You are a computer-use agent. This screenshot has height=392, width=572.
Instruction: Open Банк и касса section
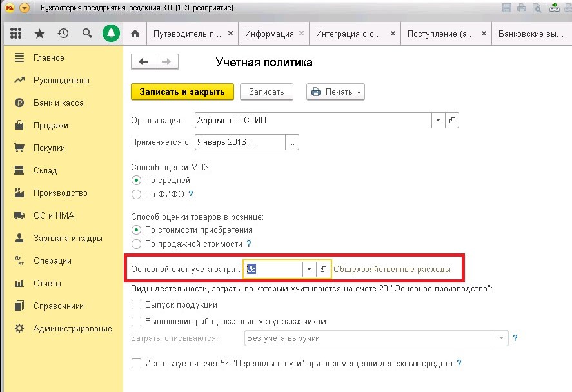point(58,103)
